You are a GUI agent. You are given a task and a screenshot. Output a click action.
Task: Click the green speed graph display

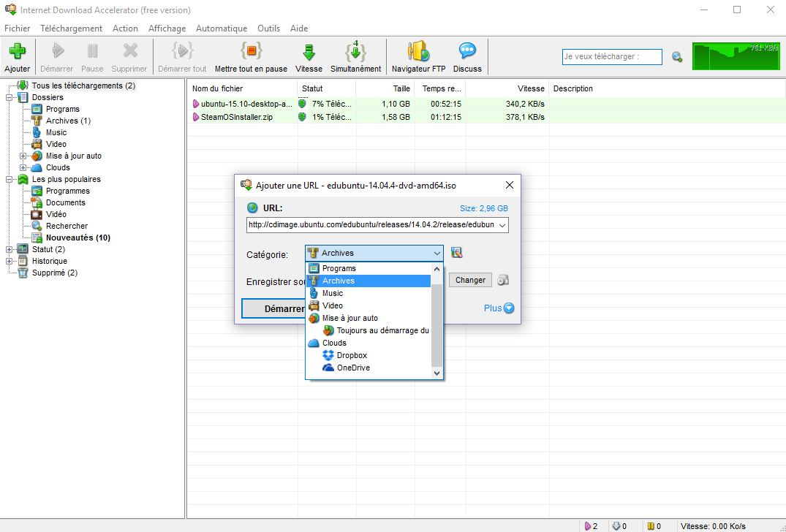[x=736, y=56]
